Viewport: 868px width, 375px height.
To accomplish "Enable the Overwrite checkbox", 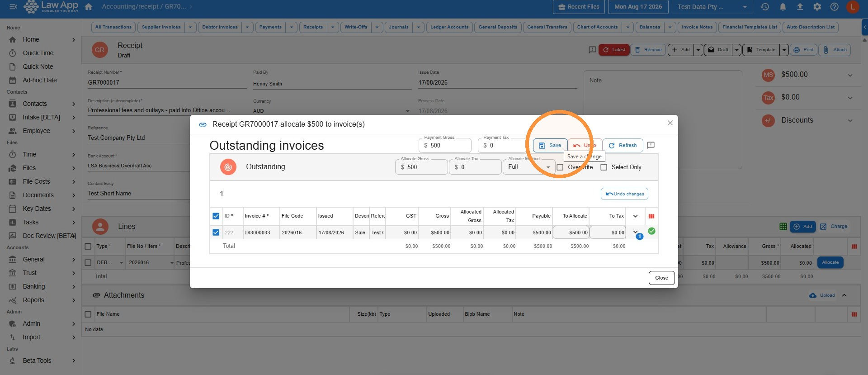I will (560, 167).
